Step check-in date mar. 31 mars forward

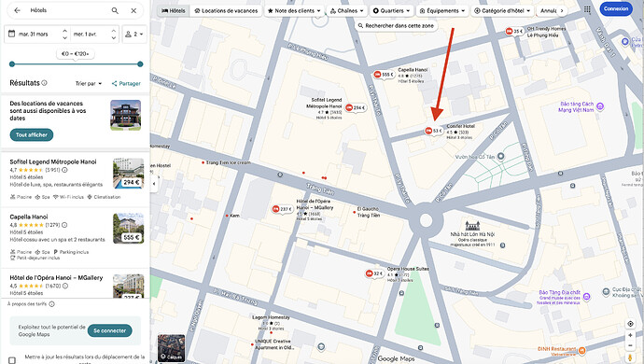(x=65, y=31)
